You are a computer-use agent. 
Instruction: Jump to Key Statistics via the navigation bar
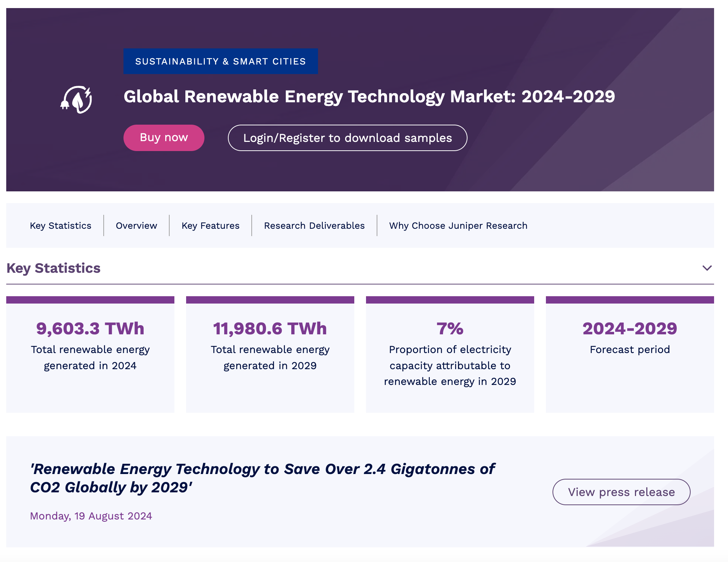pyautogui.click(x=60, y=225)
